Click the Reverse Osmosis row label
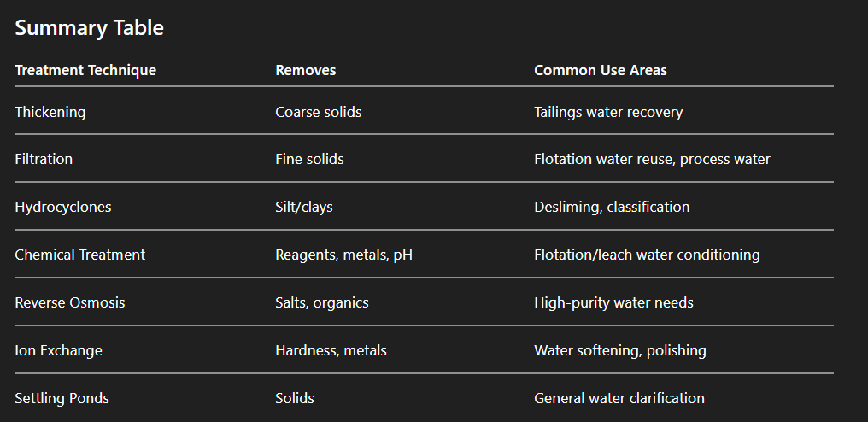The width and height of the screenshot is (868, 422). click(70, 302)
